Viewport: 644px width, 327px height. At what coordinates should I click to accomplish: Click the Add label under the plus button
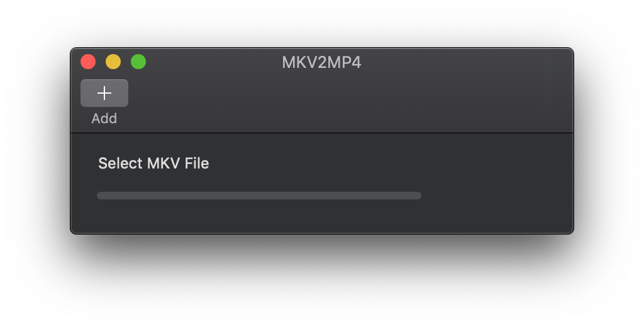point(104,118)
